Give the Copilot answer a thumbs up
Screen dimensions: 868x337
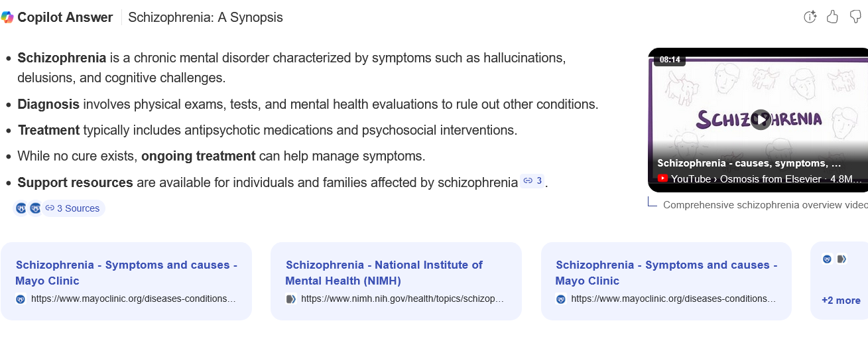point(832,17)
